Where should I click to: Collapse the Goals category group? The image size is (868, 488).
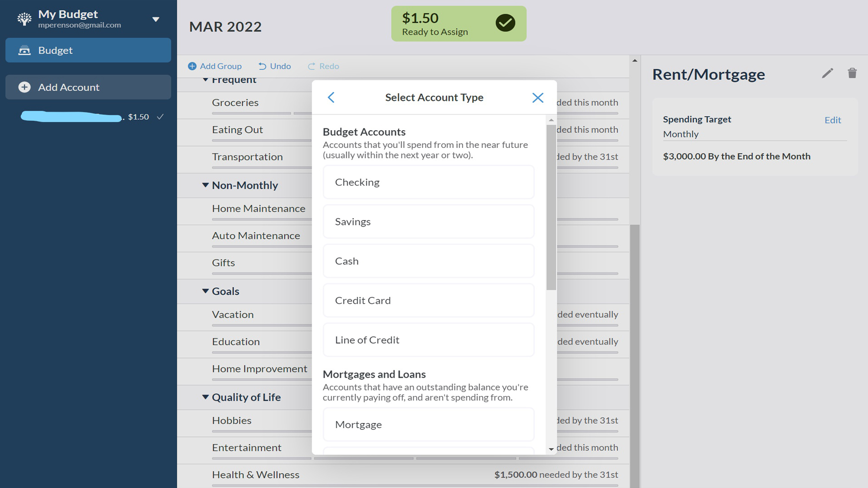coord(205,291)
